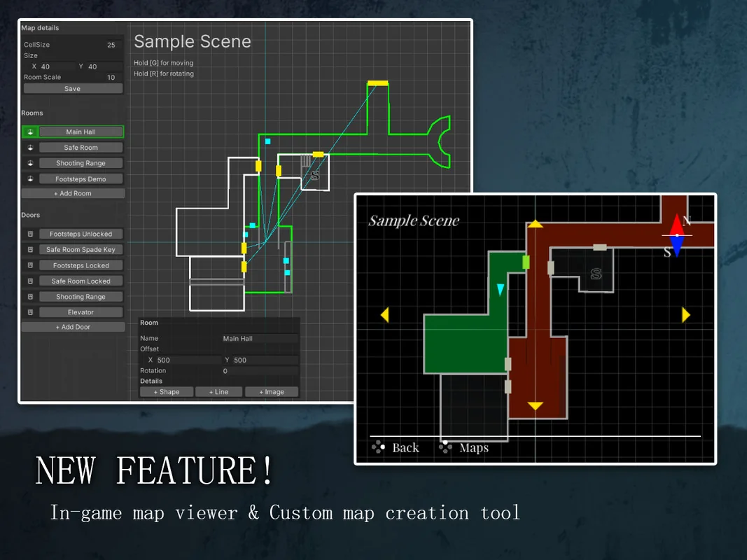Click the CellSize value field
The image size is (747, 560).
tap(111, 45)
